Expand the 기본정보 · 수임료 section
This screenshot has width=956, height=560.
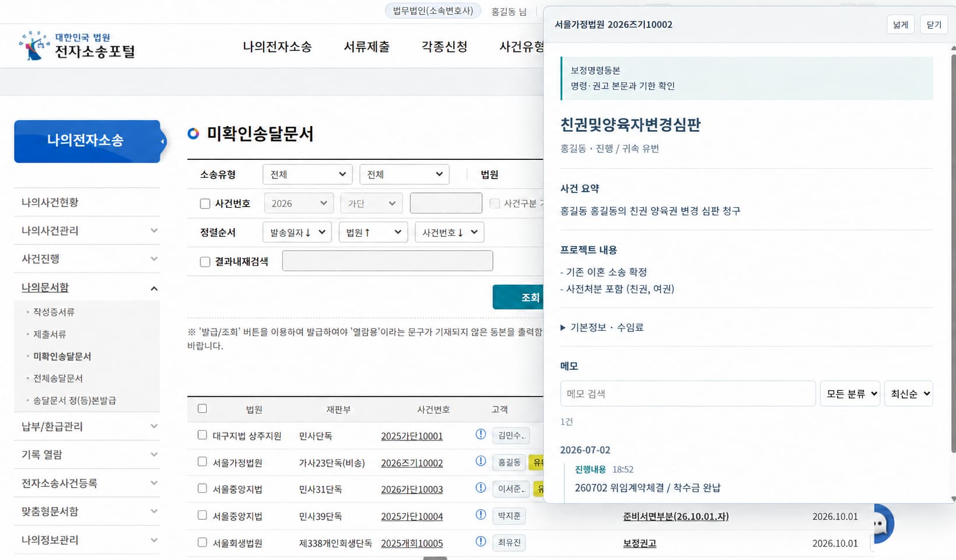(602, 327)
